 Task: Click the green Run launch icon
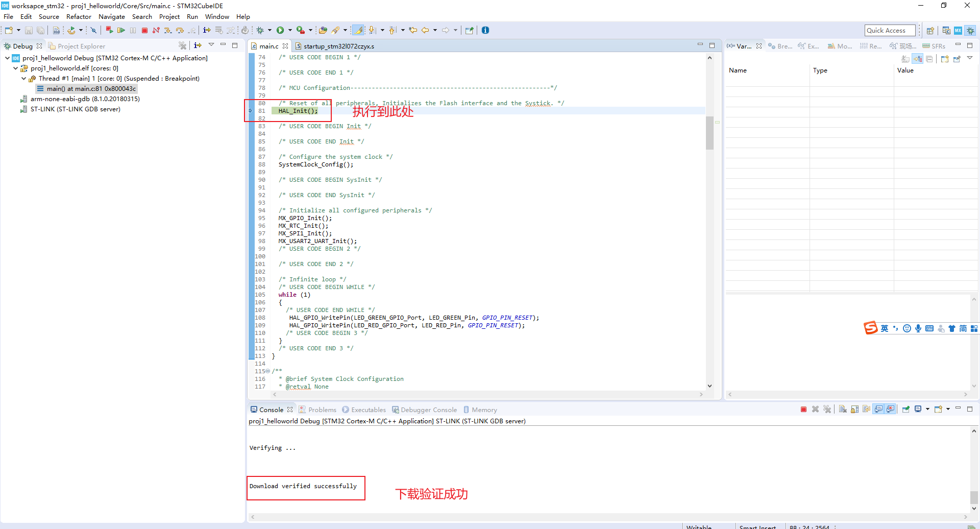pyautogui.click(x=280, y=30)
